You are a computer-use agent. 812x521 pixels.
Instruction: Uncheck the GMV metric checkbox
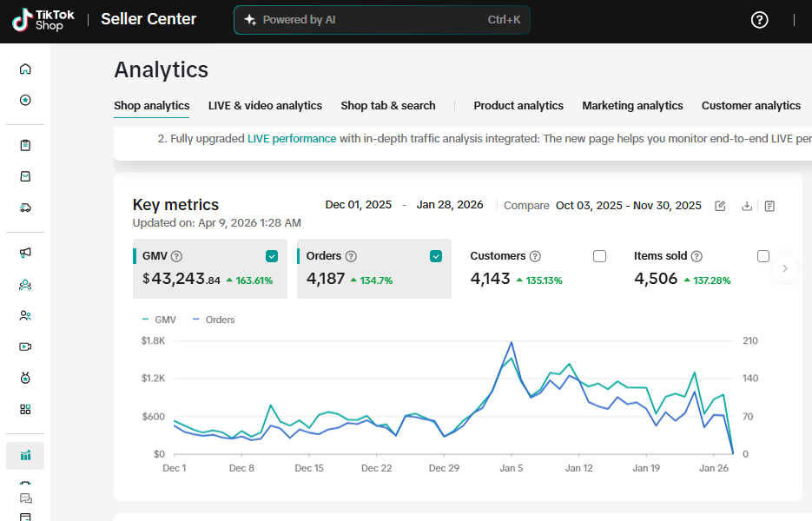coord(272,256)
